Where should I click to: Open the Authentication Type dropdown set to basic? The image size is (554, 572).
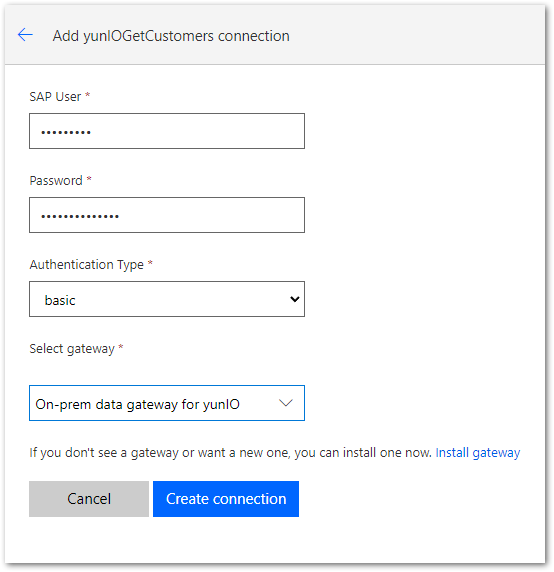click(167, 299)
